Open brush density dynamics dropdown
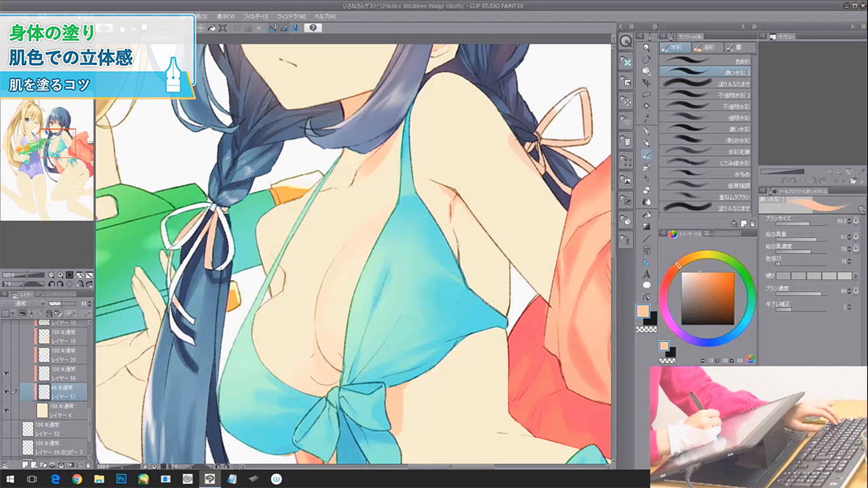 (856, 291)
